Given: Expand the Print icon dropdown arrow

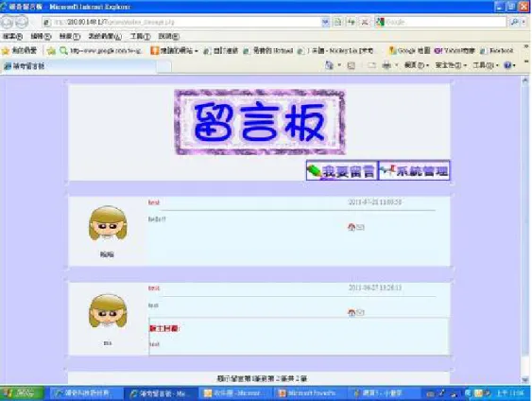Looking at the screenshot, I should click(x=396, y=65).
